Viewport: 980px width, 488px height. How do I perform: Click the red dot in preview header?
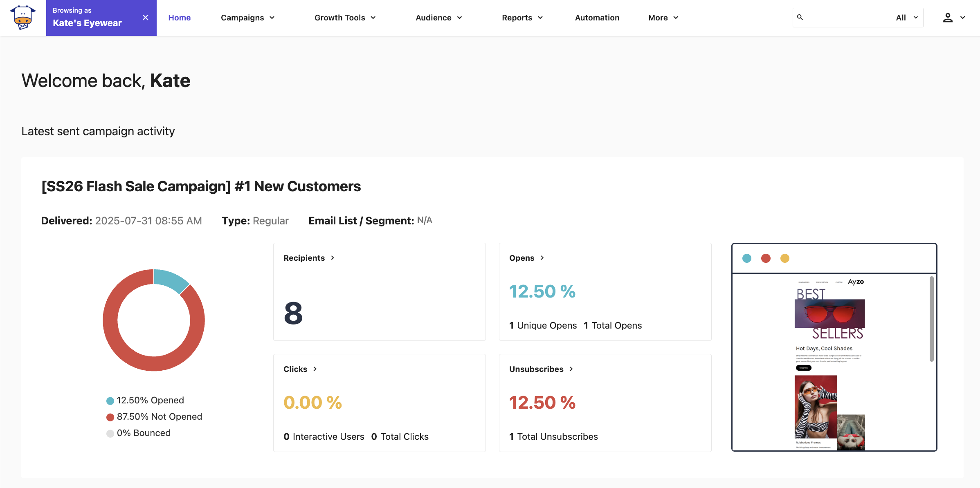click(766, 258)
